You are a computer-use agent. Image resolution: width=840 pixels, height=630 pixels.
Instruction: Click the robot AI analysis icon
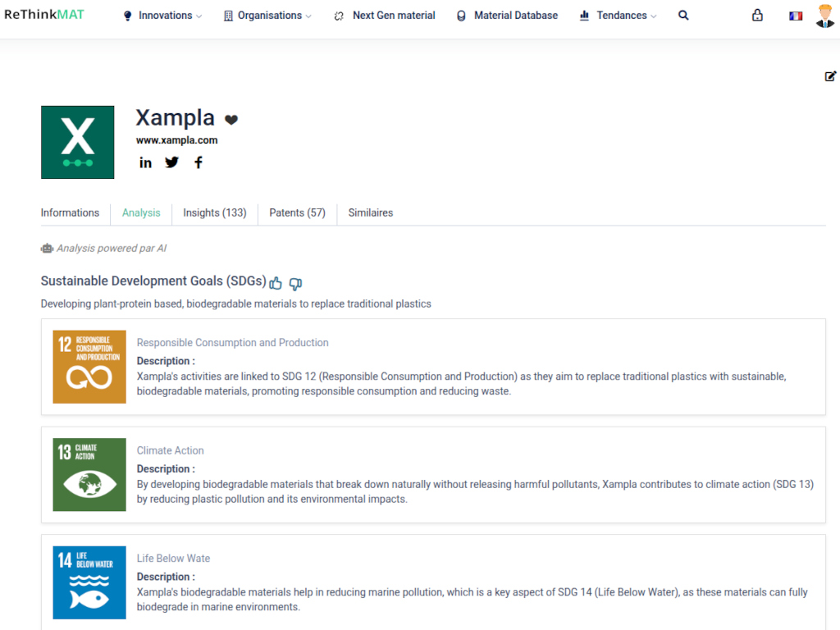(47, 248)
